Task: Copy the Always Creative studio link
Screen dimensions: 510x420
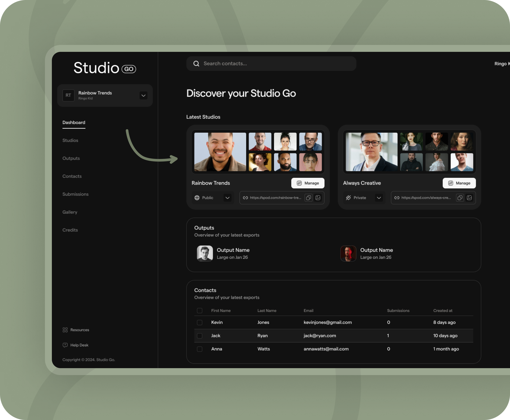Action: (x=460, y=198)
